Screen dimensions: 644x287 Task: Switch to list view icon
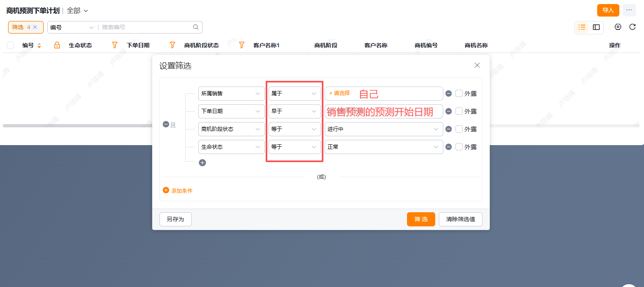(582, 27)
